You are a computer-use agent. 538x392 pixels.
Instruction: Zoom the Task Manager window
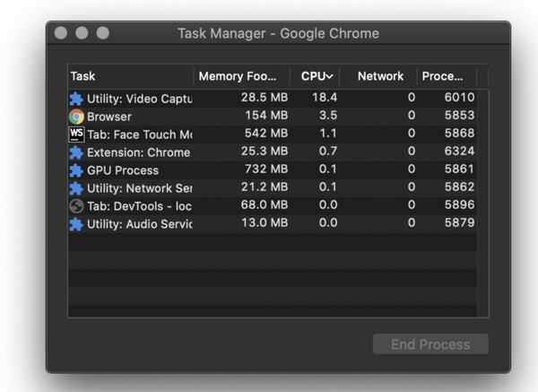pos(102,33)
